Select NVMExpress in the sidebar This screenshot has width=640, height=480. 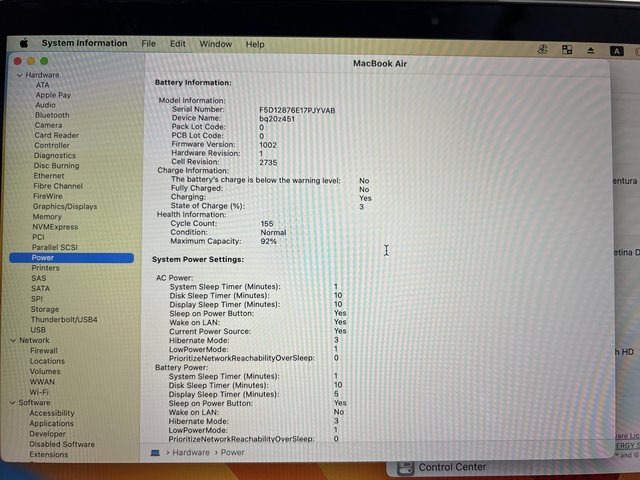[55, 227]
